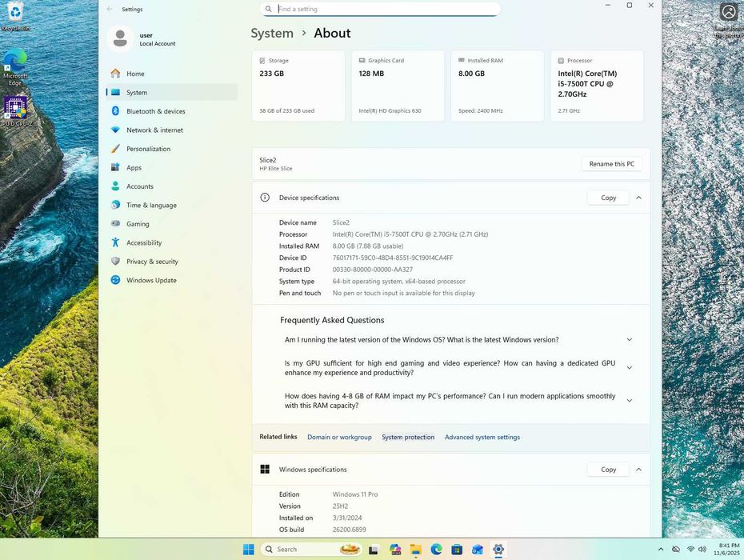Copy the Windows specifications
This screenshot has height=560, width=744.
[608, 470]
